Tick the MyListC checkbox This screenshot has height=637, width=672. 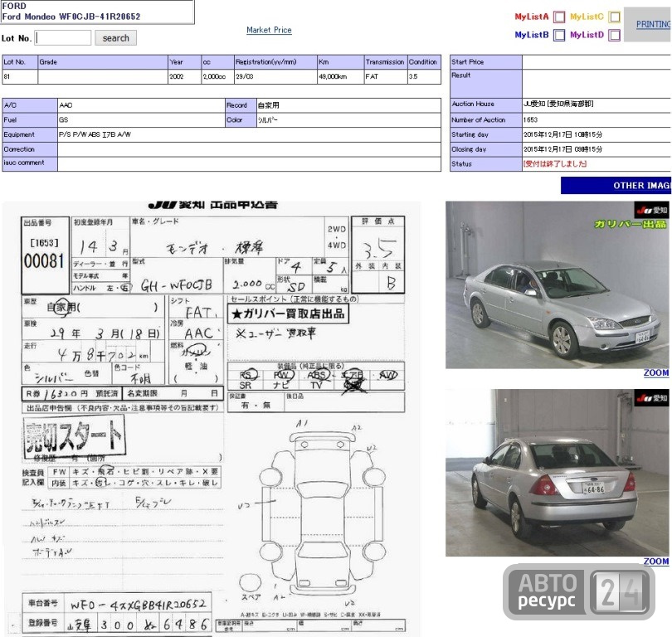(x=615, y=17)
